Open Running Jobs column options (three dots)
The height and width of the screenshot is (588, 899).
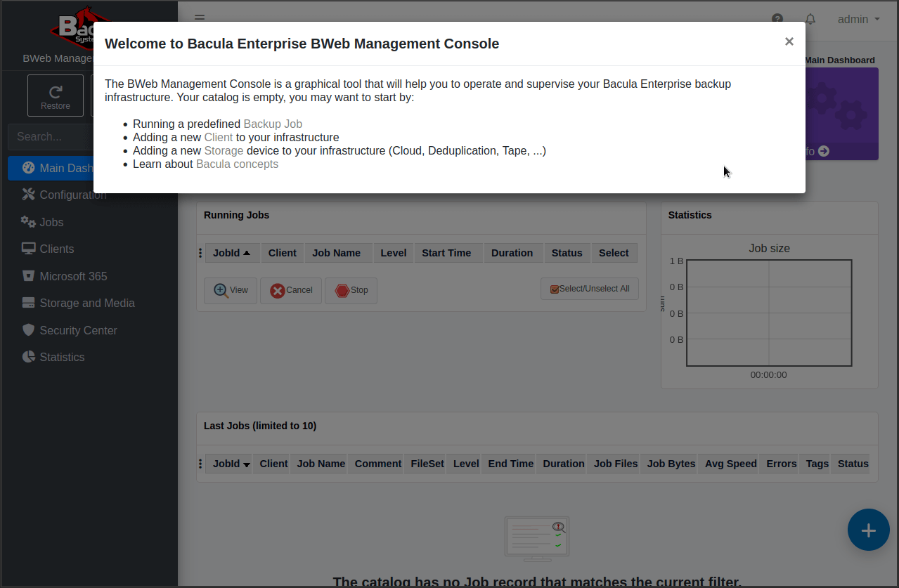point(200,253)
